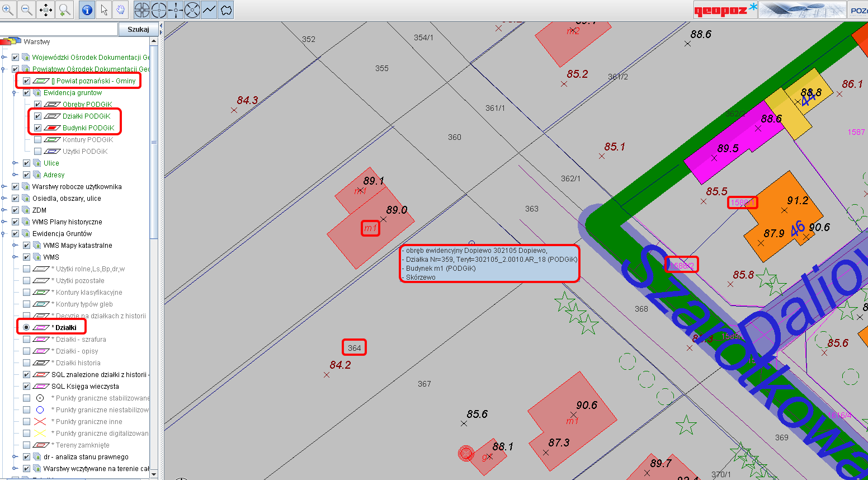Expand the WMS Mapy katastralne node
This screenshot has width=868, height=480.
pyautogui.click(x=15, y=246)
